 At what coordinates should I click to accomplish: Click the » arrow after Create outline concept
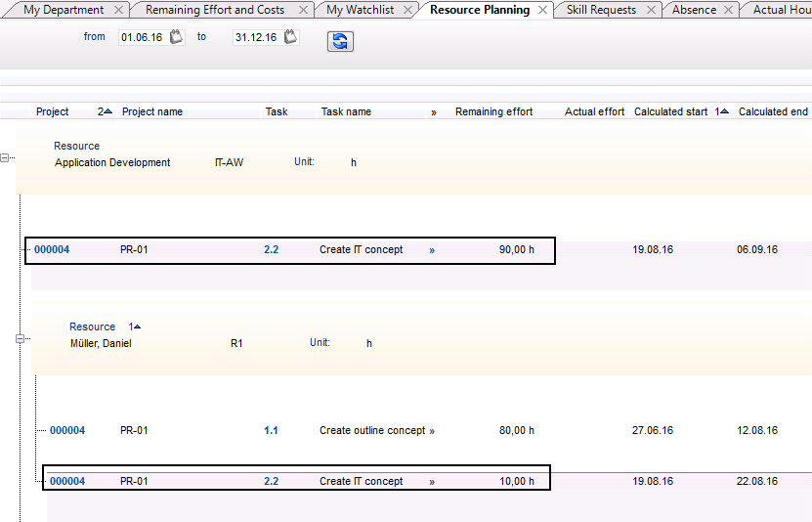click(x=432, y=431)
